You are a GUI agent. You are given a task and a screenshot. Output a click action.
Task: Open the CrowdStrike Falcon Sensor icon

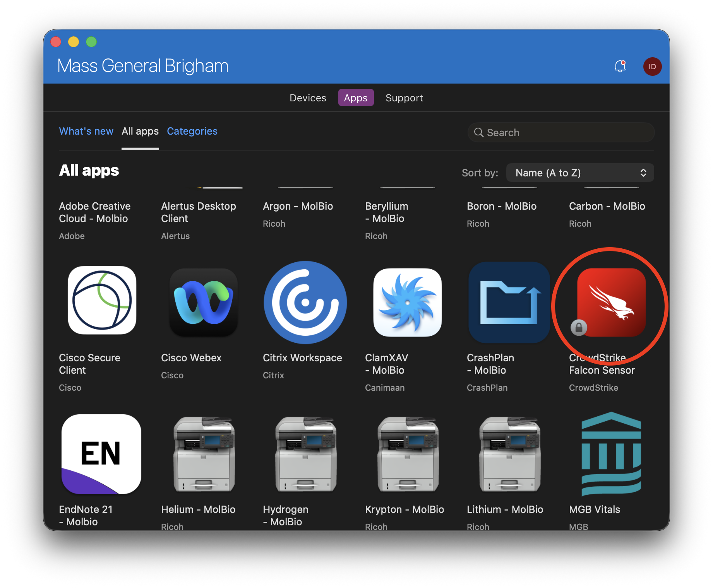tap(612, 302)
